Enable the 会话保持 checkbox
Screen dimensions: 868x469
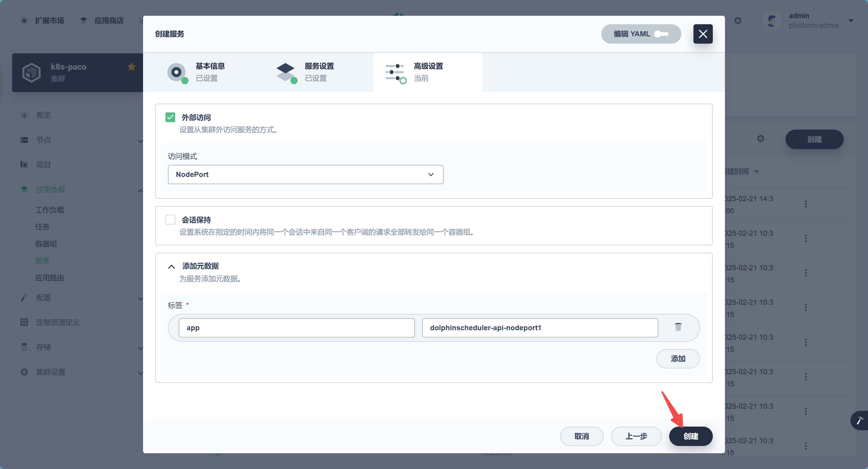pos(171,220)
